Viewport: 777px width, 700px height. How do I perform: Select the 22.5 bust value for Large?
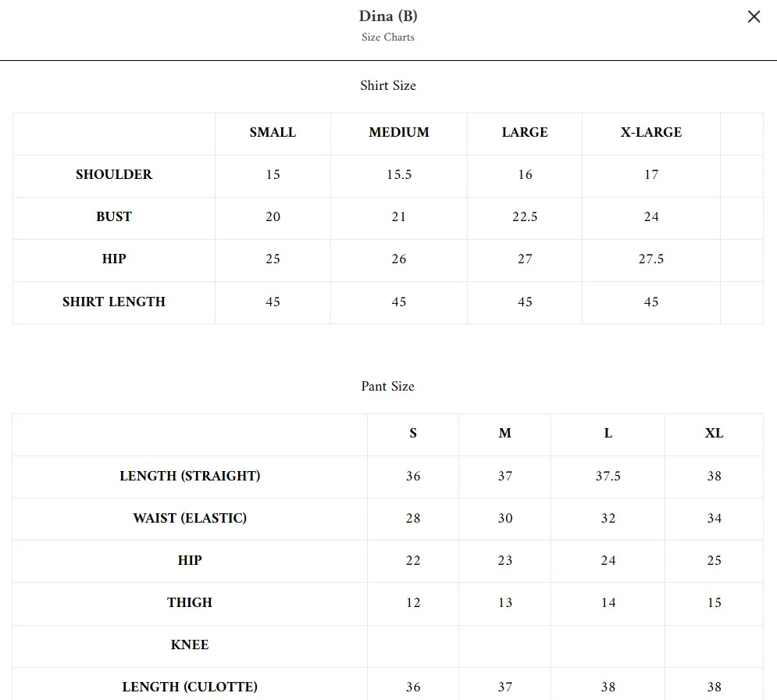[x=525, y=216]
